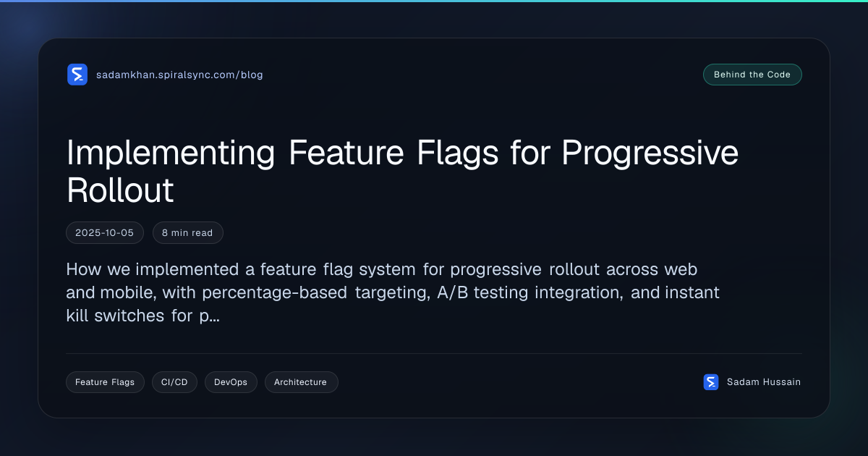
Task: Click the 2025-10-05 date pill
Action: [105, 232]
